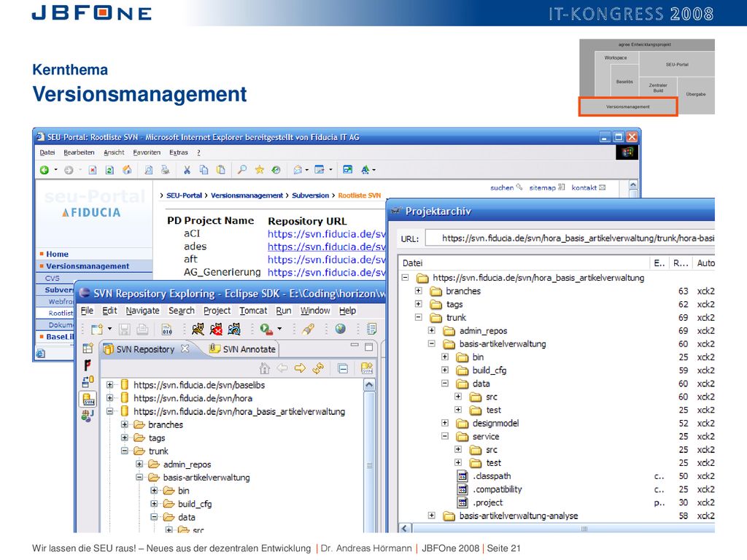The height and width of the screenshot is (560, 747).
Task: Select the .project file in Projektarchiv
Action: [x=487, y=502]
